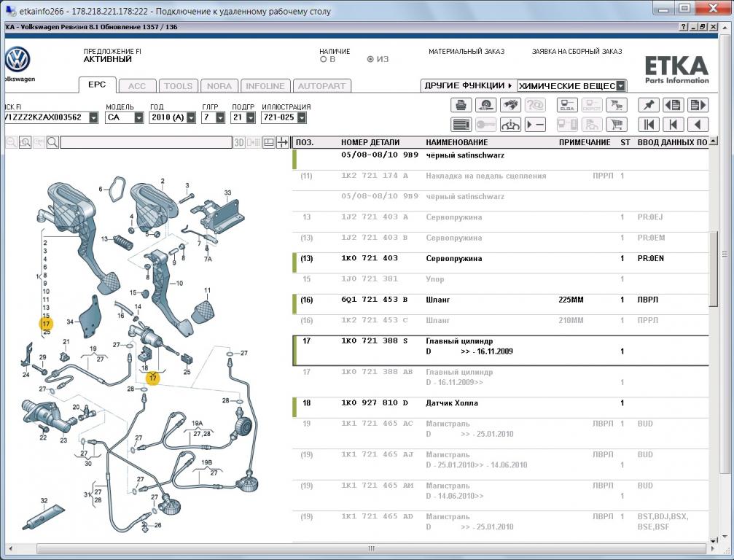Click the single-bar previous arrow icon
This screenshot has width=734, height=560.
[674, 125]
